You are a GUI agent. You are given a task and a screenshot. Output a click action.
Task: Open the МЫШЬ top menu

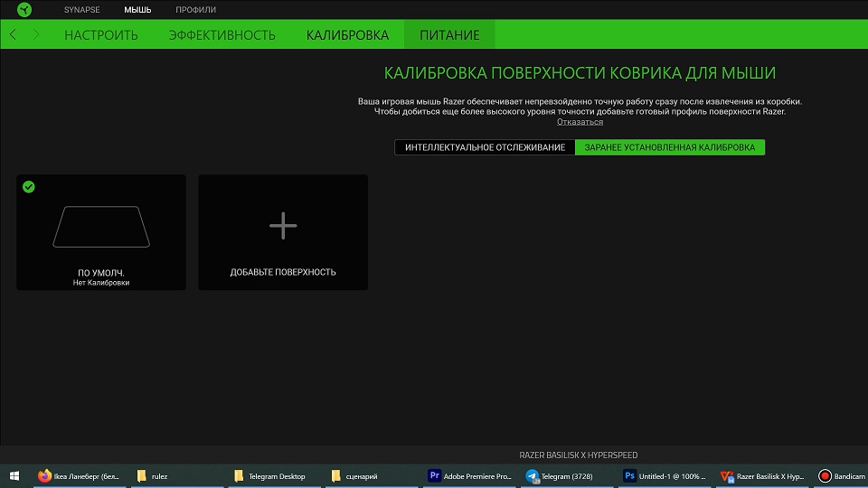pos(137,9)
